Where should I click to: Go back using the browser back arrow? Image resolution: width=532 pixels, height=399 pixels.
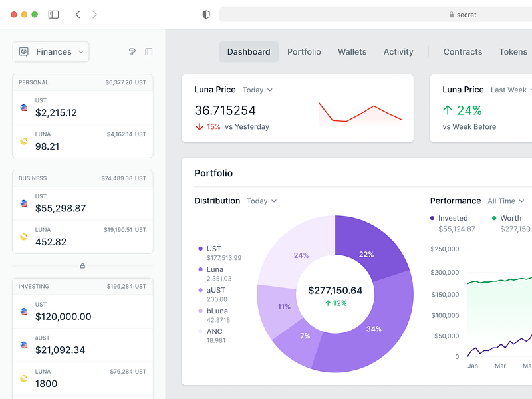[x=78, y=14]
